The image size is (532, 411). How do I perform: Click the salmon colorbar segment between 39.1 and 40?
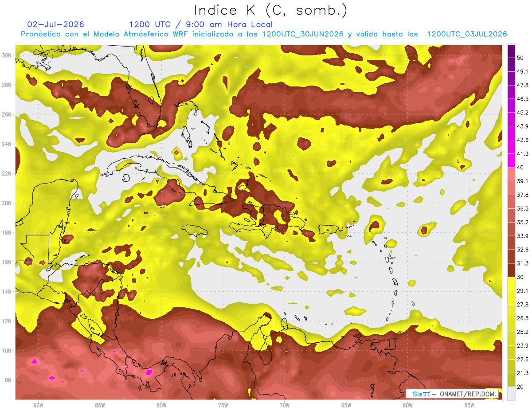[512, 174]
